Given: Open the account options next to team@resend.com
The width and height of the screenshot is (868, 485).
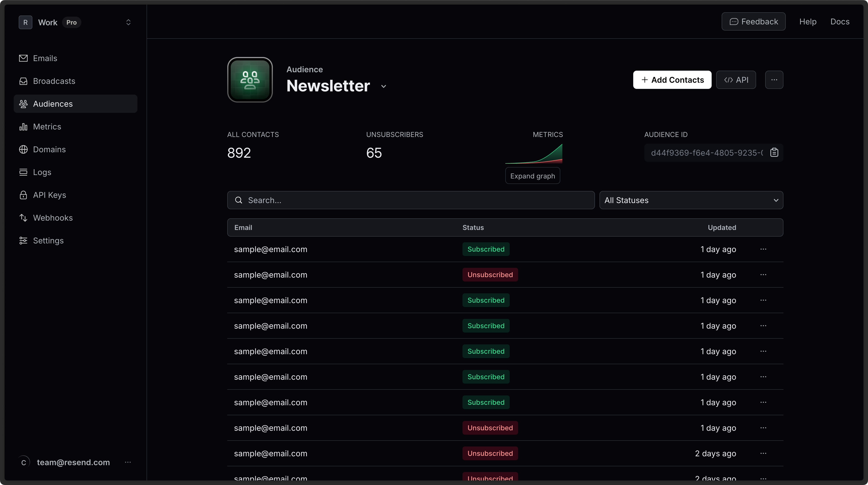Looking at the screenshot, I should [x=128, y=462].
